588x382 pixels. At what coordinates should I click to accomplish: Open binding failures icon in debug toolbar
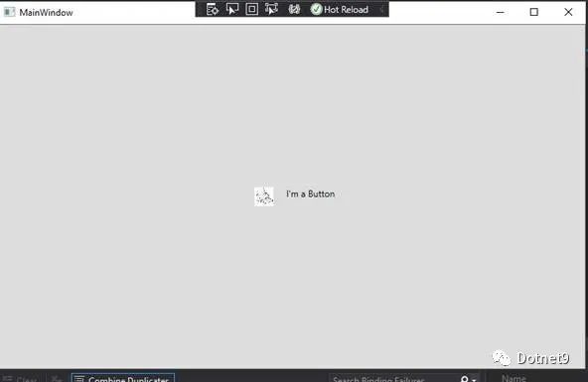coord(294,9)
